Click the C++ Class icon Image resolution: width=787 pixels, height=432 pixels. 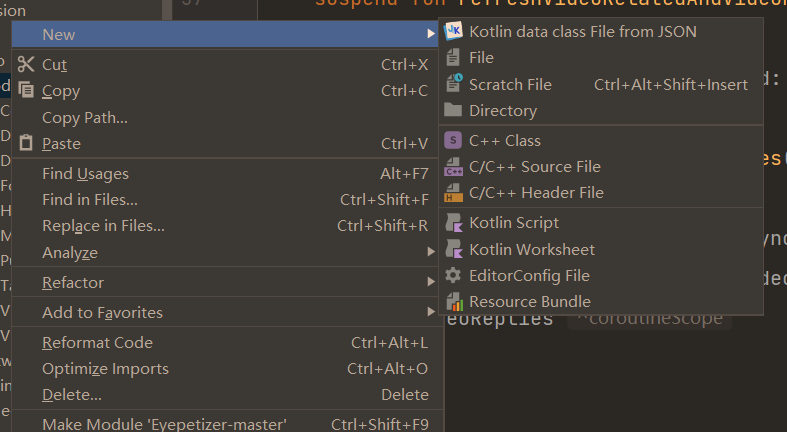(453, 140)
